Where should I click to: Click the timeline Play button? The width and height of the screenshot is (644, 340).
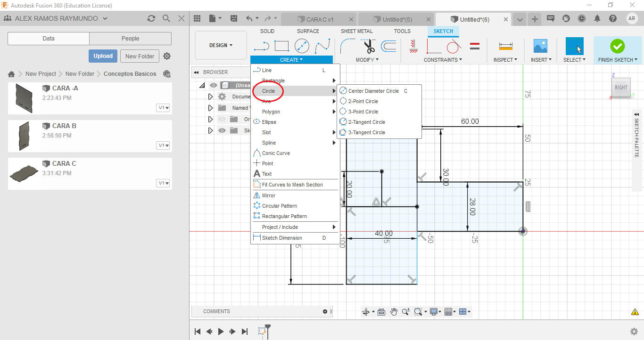click(x=221, y=332)
